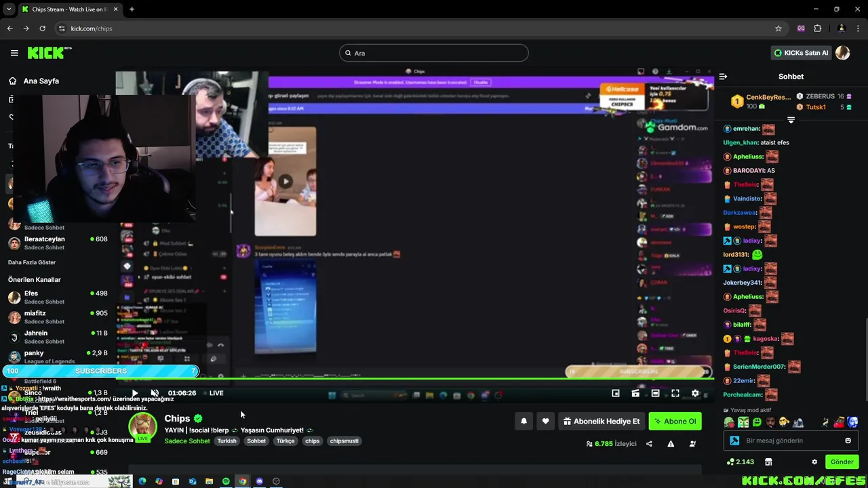Open Discord from the taskbar

[x=259, y=481]
